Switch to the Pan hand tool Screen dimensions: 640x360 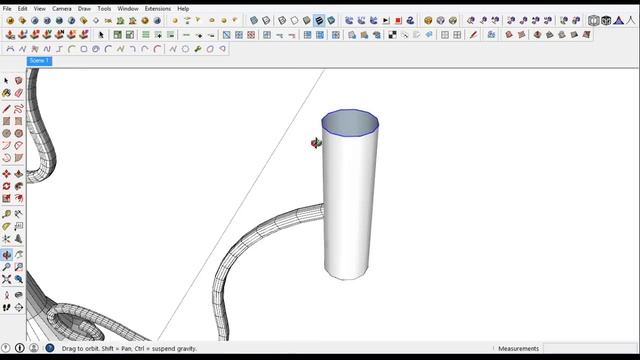18,255
